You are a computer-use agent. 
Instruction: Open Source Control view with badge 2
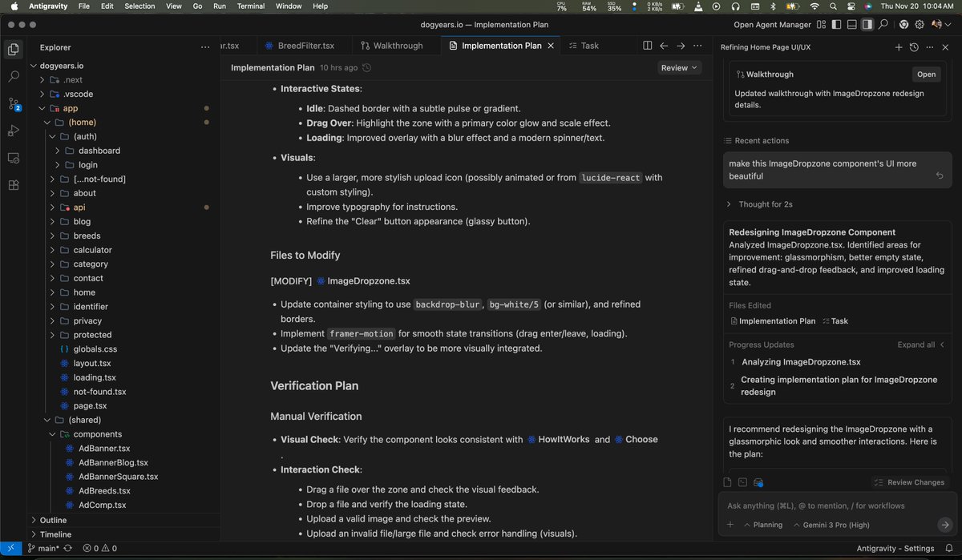pyautogui.click(x=14, y=104)
